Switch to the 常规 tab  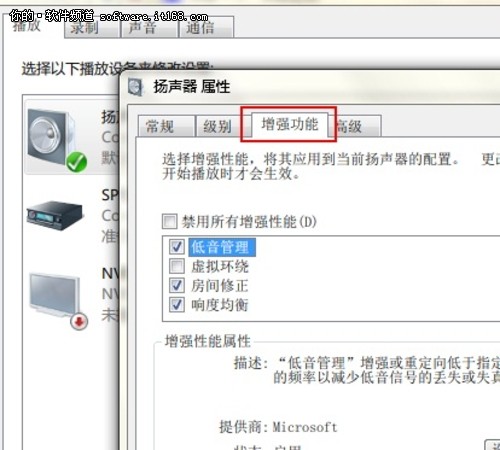[x=166, y=126]
